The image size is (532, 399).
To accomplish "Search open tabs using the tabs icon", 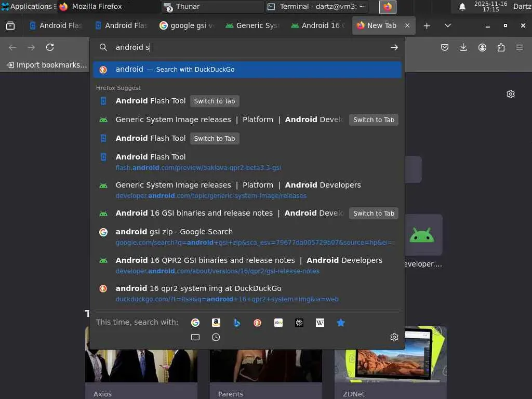I will 195,337.
